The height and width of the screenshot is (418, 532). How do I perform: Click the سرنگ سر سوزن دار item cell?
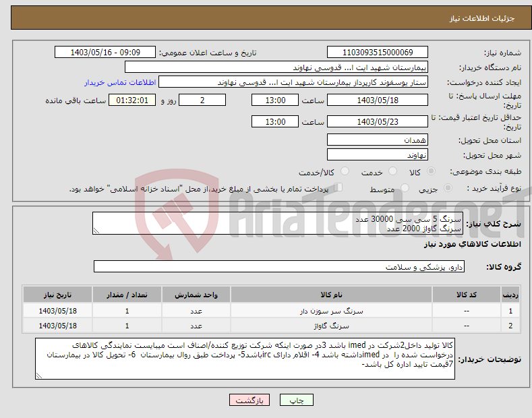(331, 311)
